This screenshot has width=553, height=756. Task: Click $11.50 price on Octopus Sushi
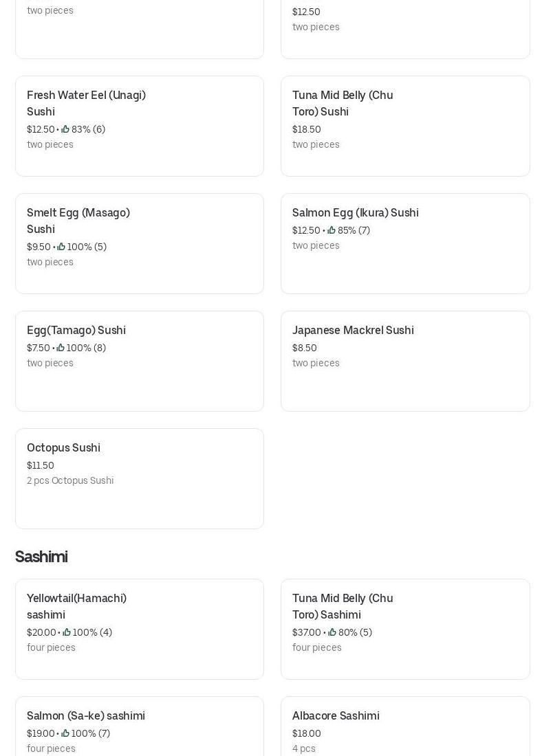tap(41, 465)
